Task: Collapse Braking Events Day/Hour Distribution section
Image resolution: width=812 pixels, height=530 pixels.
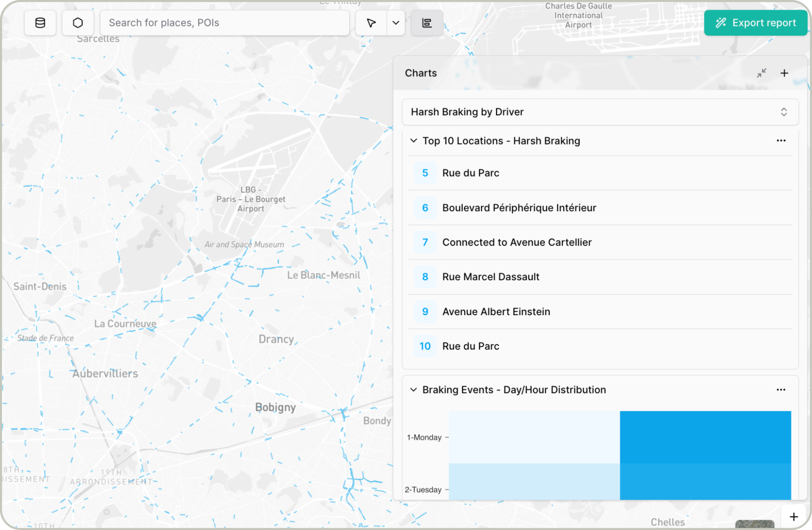Action: (x=414, y=389)
